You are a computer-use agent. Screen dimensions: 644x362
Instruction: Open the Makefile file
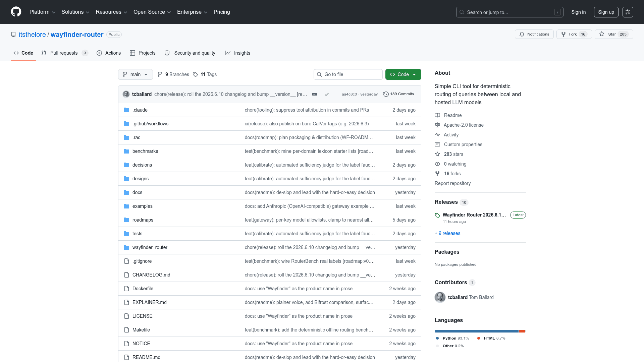click(141, 330)
